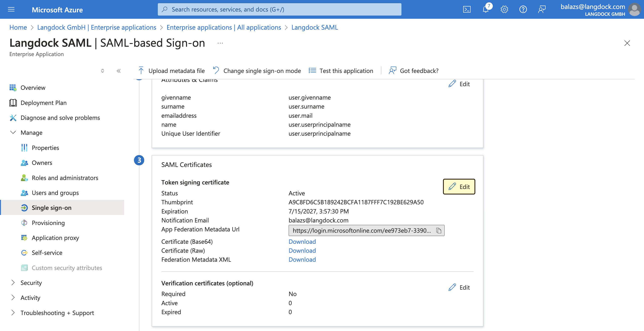Click the Properties bars icon
The image size is (644, 331).
coord(24,148)
